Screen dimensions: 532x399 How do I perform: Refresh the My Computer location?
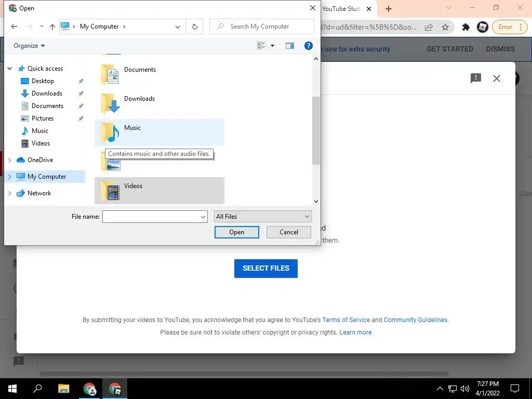point(194,26)
